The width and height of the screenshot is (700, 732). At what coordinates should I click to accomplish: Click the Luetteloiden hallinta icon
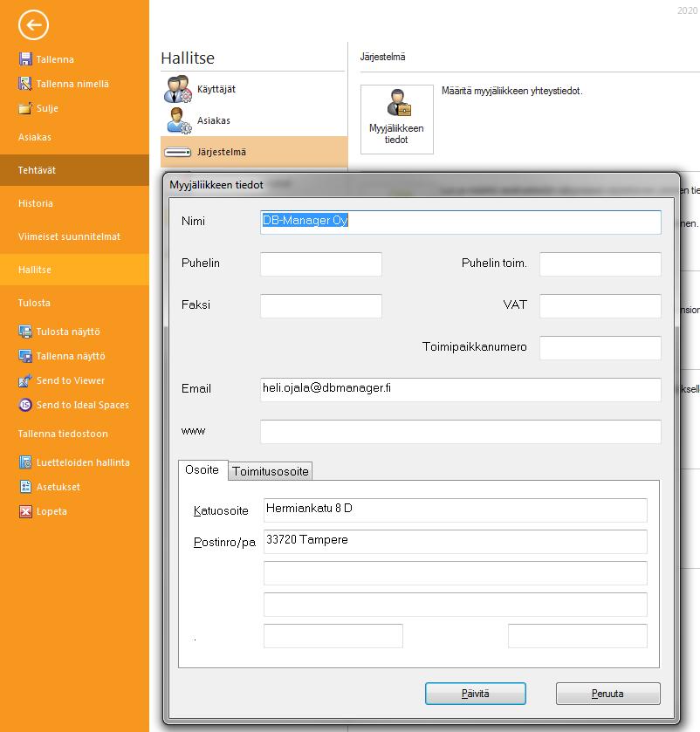pyautogui.click(x=25, y=462)
